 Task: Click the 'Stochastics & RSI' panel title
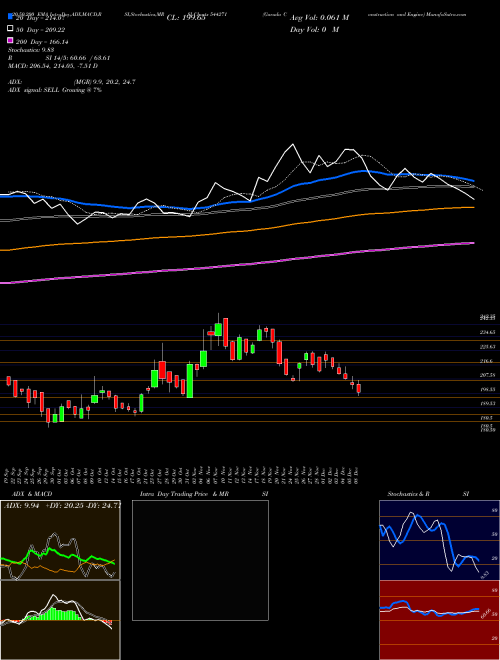coord(428,494)
